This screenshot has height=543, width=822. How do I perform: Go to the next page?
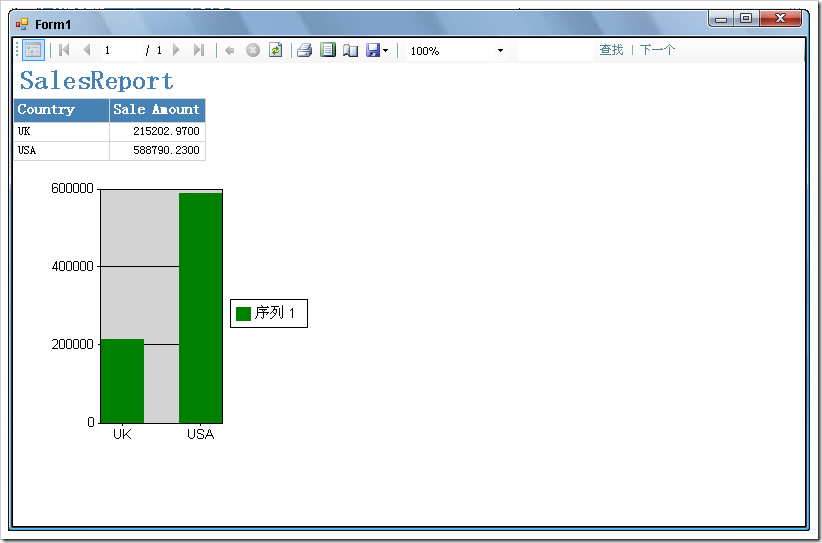tap(176, 50)
